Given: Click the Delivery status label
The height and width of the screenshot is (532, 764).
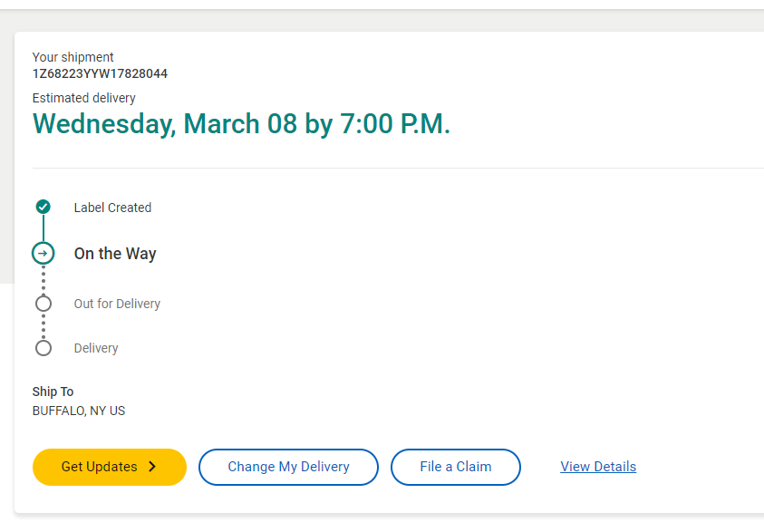Looking at the screenshot, I should (x=96, y=348).
